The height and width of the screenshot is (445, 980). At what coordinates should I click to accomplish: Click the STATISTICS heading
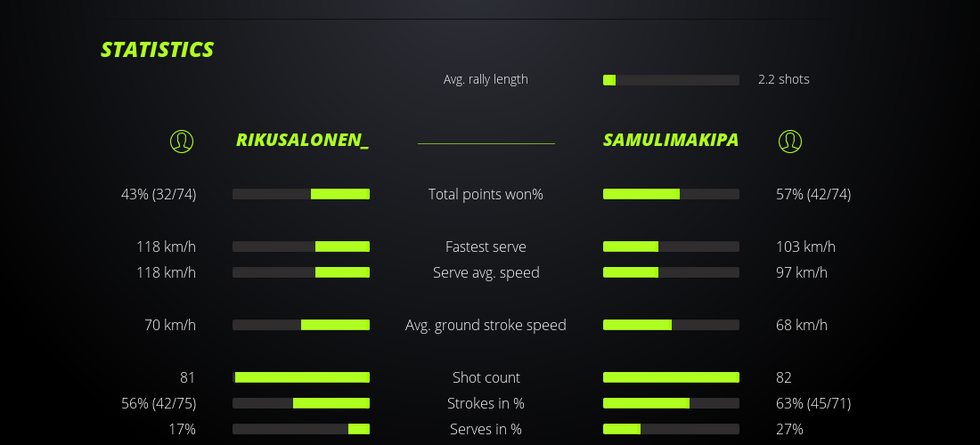tap(158, 50)
